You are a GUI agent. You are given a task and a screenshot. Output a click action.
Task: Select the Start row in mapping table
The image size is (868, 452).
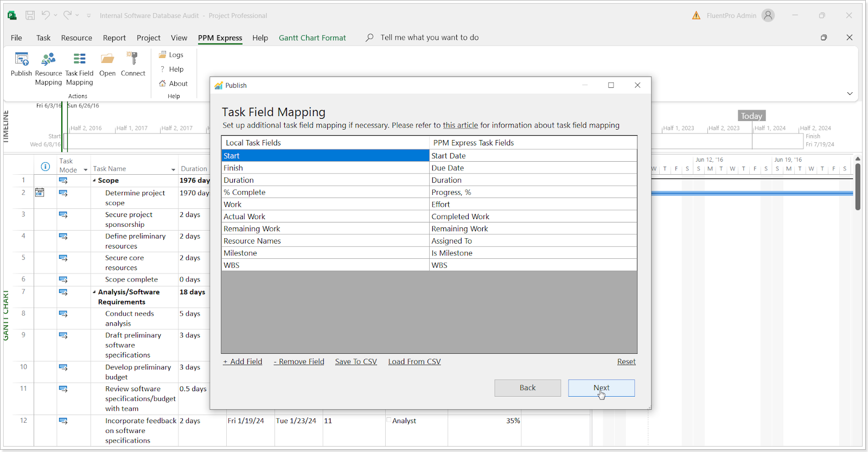pos(429,156)
